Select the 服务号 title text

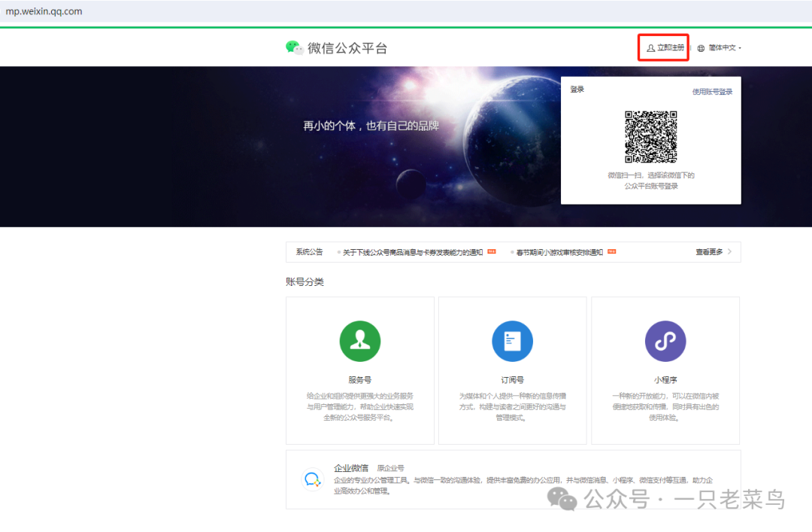[360, 379]
